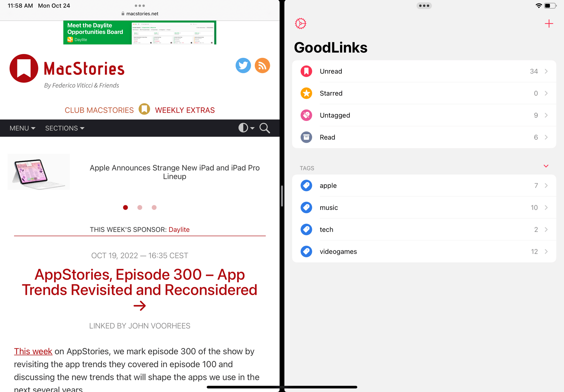Open the MacStories SECTIONS dropdown menu
Screen dimensions: 564x392
(65, 128)
